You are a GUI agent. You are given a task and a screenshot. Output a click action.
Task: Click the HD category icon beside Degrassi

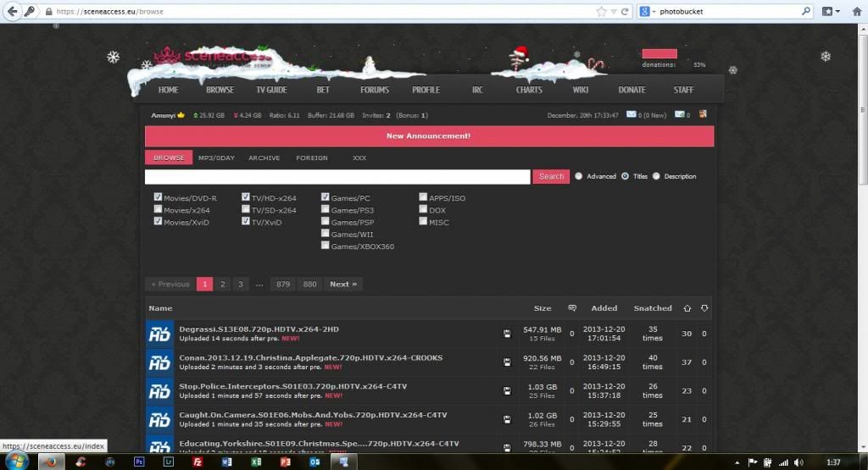point(159,334)
